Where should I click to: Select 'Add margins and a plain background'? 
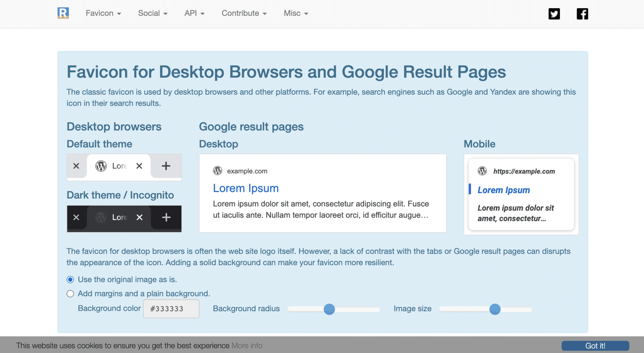click(x=70, y=294)
